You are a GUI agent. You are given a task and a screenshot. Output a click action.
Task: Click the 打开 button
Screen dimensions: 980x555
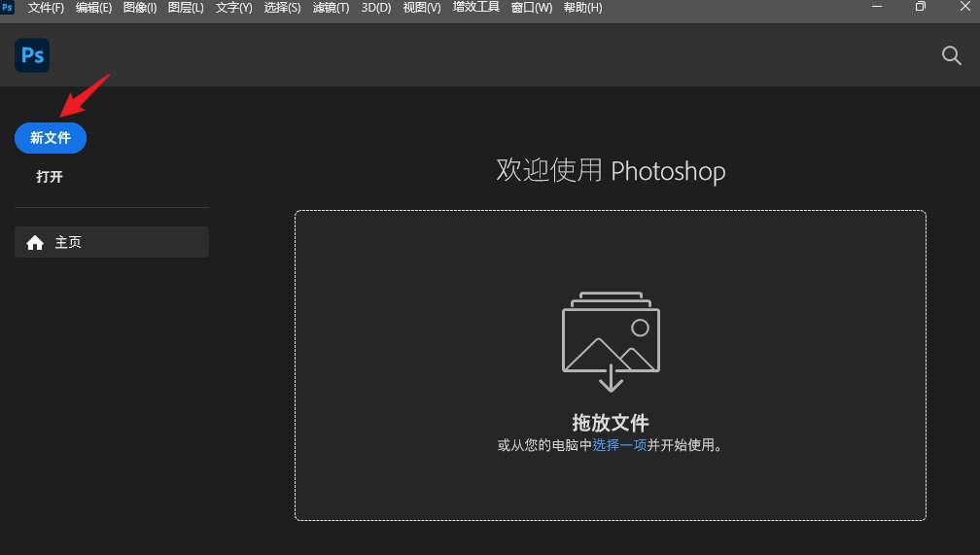tap(50, 177)
